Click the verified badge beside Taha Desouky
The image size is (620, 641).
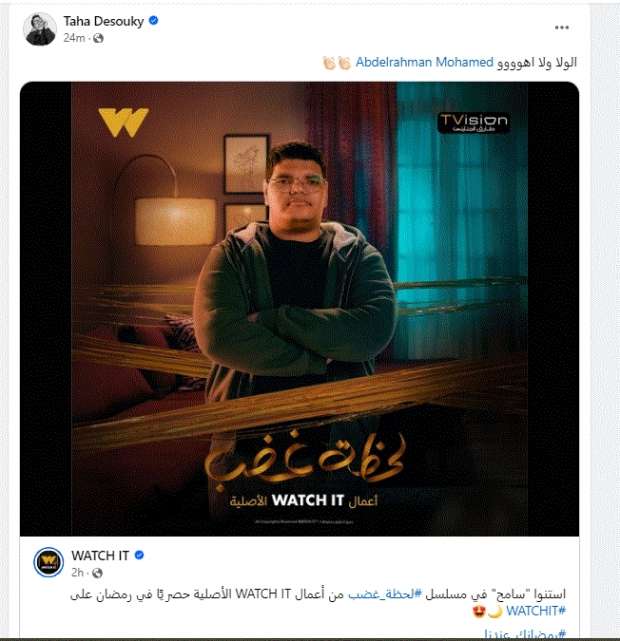pos(154,20)
